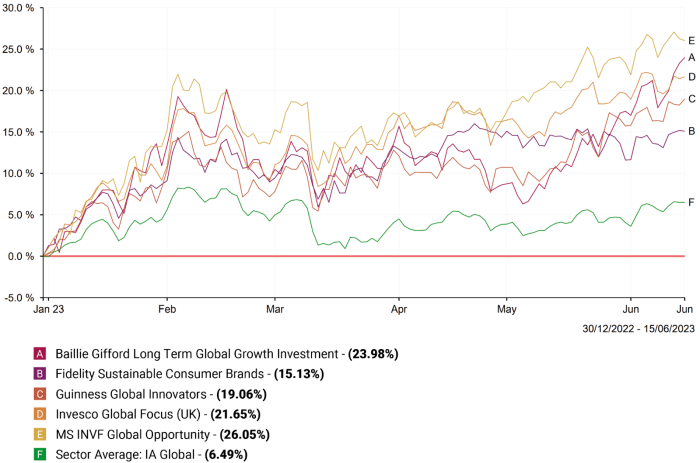Click the purple B legend badge

pos(40,374)
